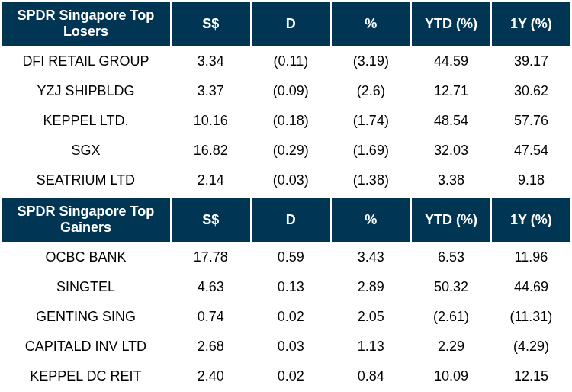The image size is (572, 392).
Task: Click the GENTING SING stock name
Action: pos(85,316)
